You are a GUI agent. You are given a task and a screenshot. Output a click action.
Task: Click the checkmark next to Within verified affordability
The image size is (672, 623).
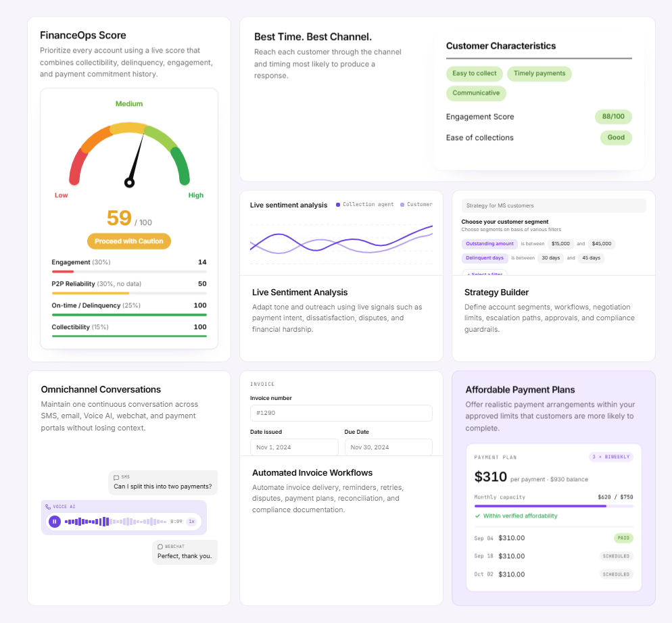[x=477, y=516]
